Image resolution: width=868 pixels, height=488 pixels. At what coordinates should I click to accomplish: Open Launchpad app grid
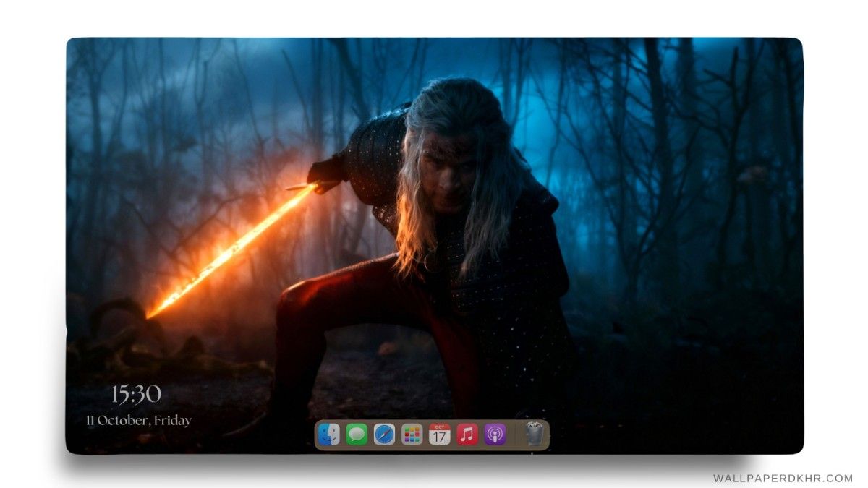coord(412,435)
